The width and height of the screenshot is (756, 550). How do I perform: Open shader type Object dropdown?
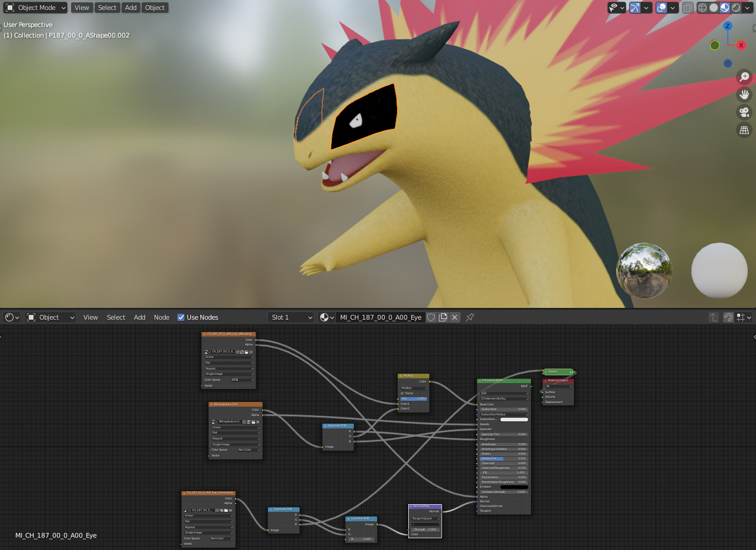[51, 317]
